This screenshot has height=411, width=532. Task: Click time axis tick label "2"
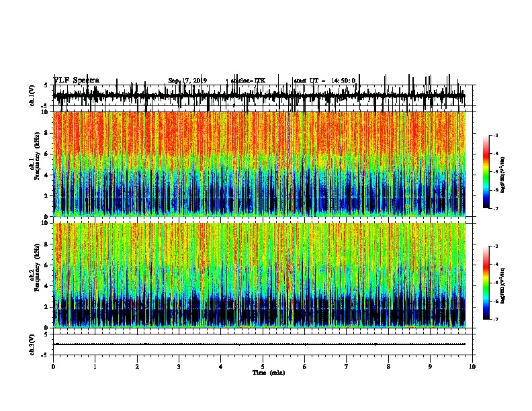point(137,367)
